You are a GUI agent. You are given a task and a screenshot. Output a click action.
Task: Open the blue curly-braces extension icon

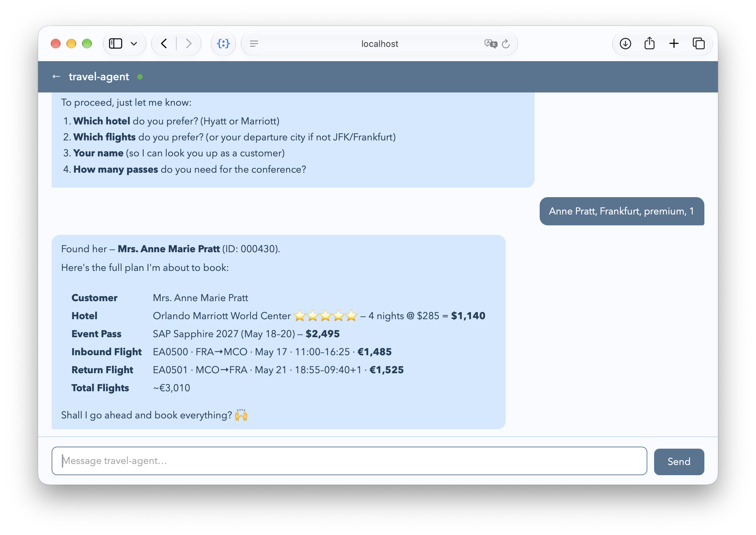[223, 44]
